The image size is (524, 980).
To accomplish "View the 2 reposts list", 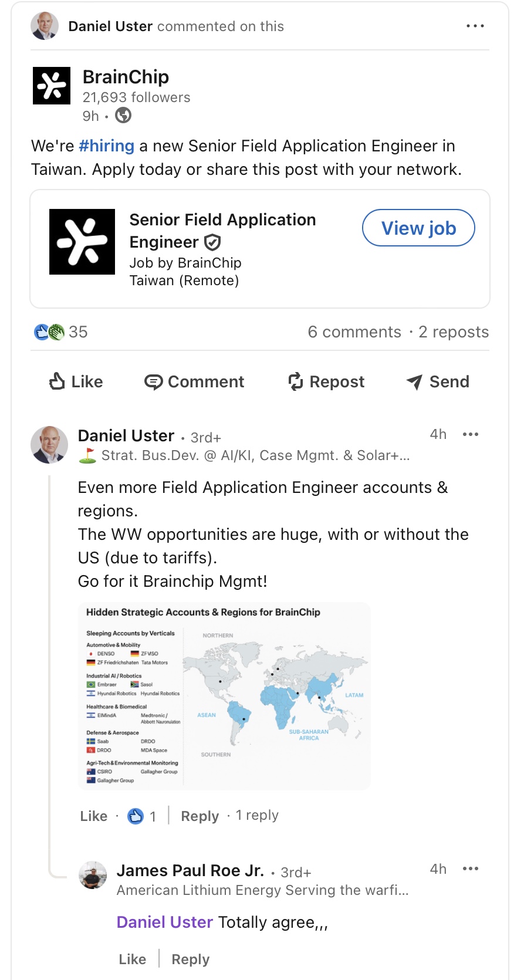I will (x=454, y=332).
